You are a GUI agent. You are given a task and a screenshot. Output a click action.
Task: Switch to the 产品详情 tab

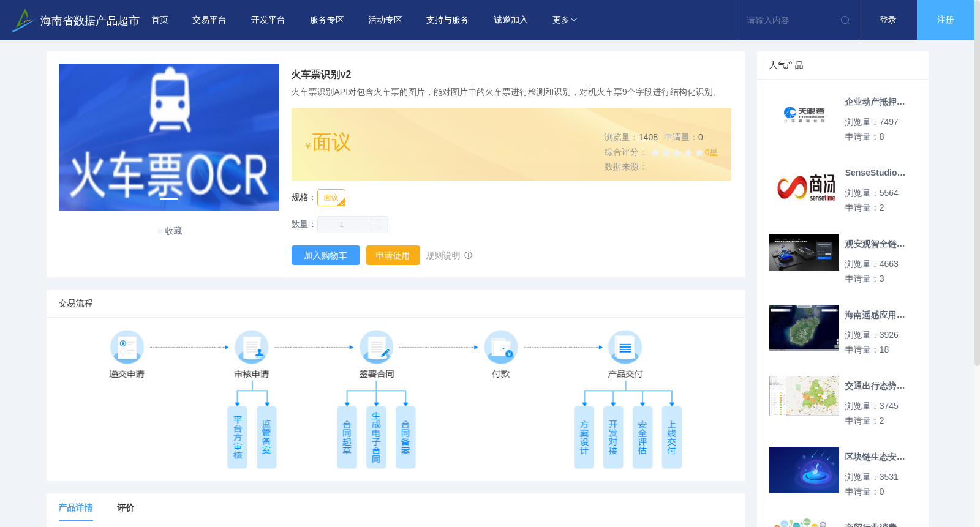coord(75,507)
